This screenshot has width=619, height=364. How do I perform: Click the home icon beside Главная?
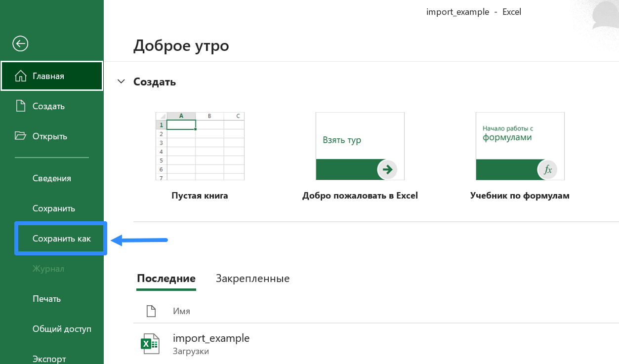(20, 76)
